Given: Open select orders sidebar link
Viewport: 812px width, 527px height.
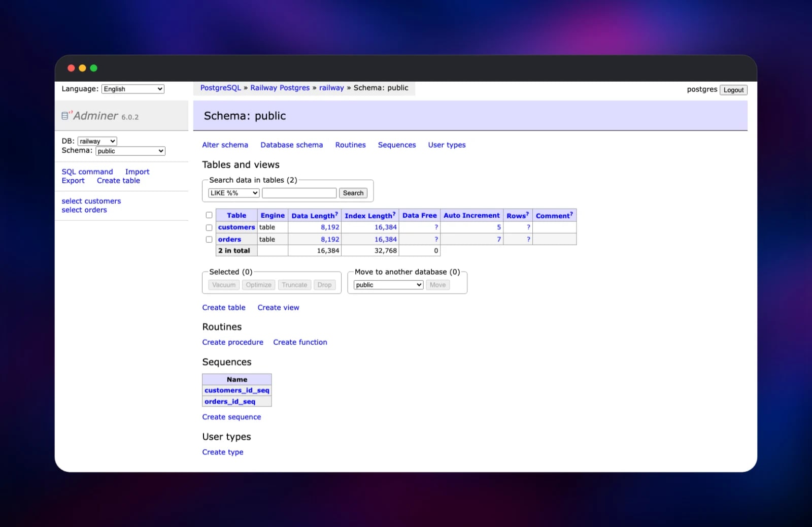Looking at the screenshot, I should click(x=84, y=210).
